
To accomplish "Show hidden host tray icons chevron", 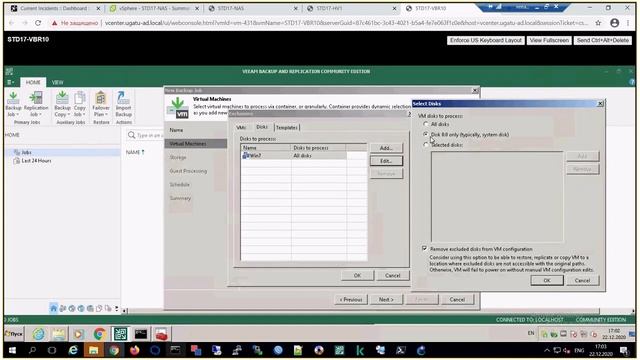I will coord(547,351).
